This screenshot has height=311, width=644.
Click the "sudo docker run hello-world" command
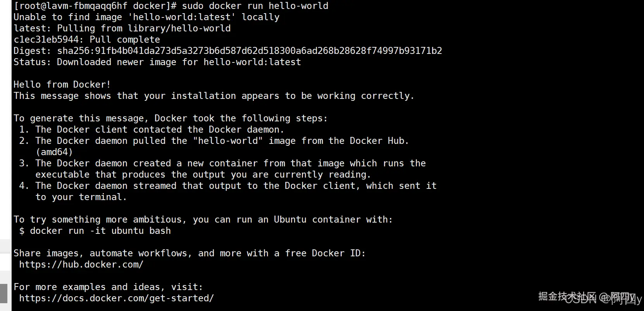tap(255, 6)
